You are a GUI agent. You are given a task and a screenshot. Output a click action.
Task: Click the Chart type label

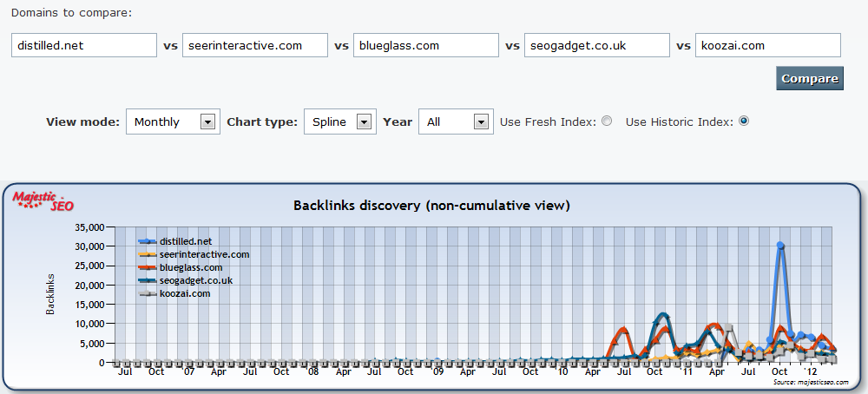(262, 121)
